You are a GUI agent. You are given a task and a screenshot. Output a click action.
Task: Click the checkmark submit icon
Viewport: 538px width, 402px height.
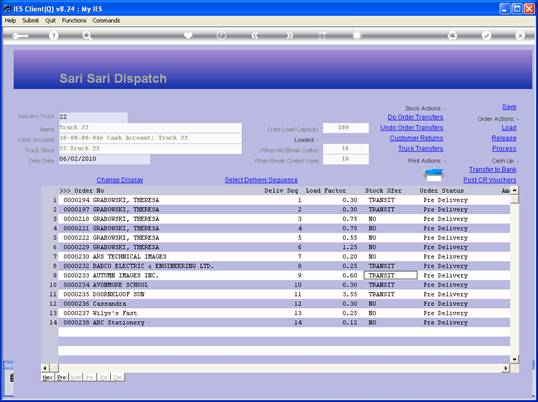coord(486,35)
